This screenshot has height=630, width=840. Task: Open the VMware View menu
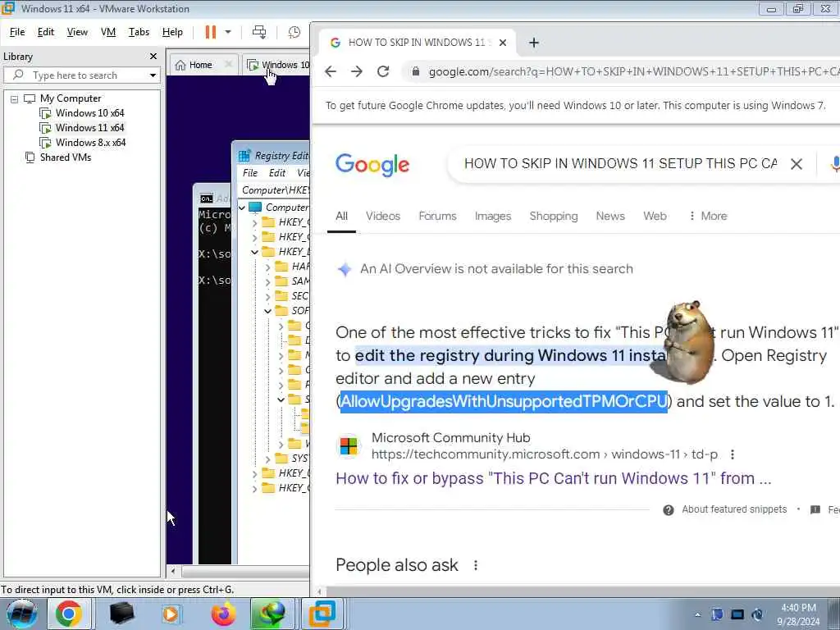[77, 32]
